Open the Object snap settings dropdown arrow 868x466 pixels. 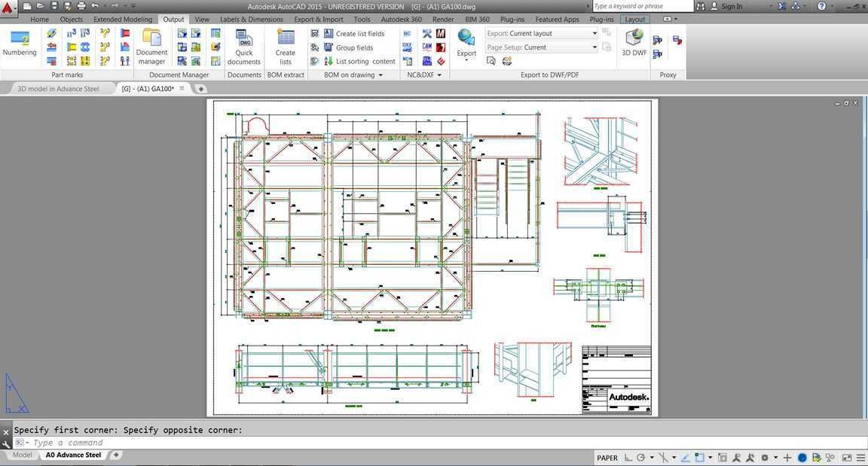pyautogui.click(x=711, y=458)
